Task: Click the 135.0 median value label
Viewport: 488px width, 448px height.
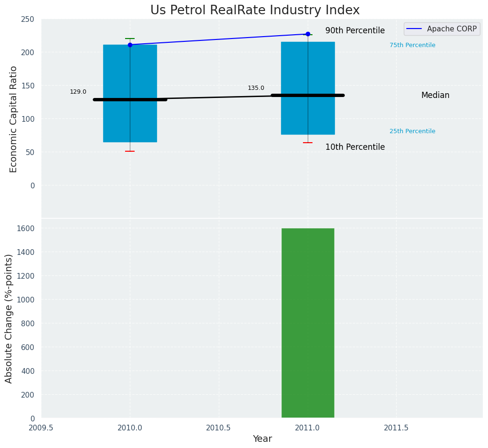Action: coord(256,88)
